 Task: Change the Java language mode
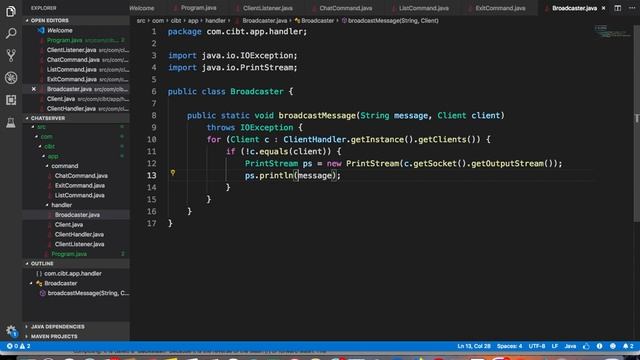point(570,346)
